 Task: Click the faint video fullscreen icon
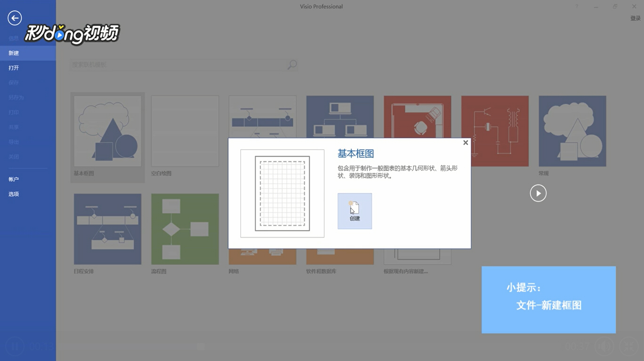coord(629,347)
